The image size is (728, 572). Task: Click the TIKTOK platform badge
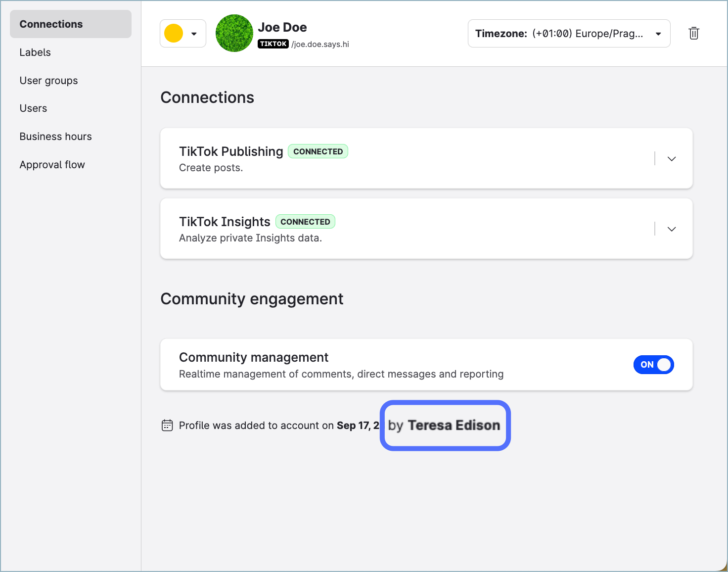click(x=273, y=44)
